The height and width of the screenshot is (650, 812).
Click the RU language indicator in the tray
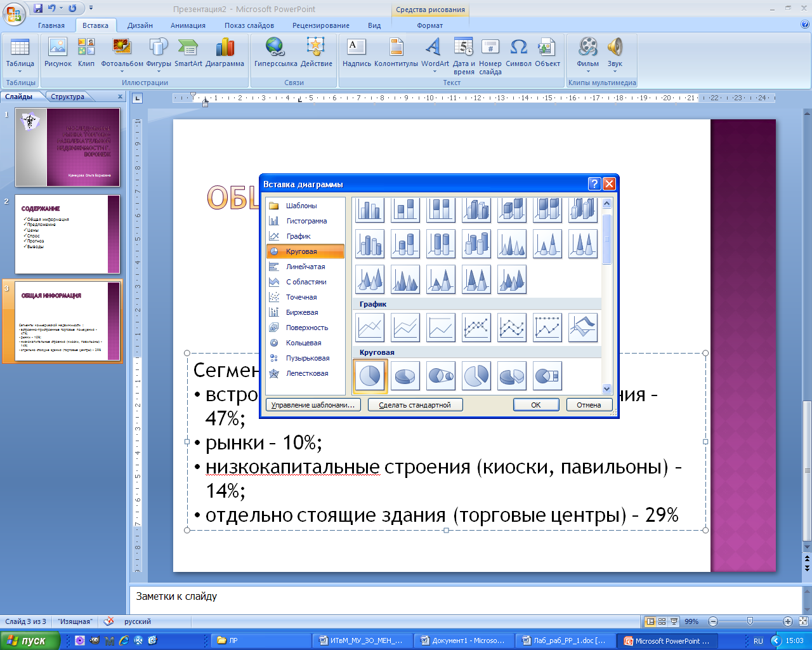758,641
